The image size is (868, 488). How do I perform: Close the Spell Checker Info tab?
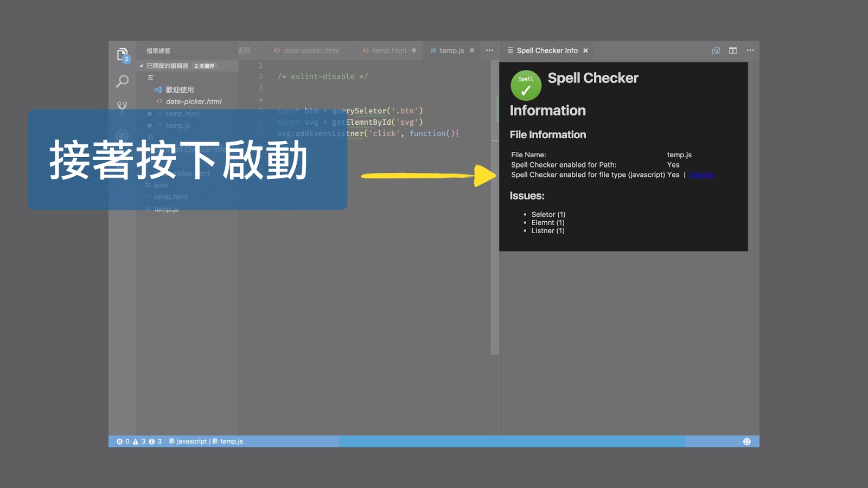585,50
